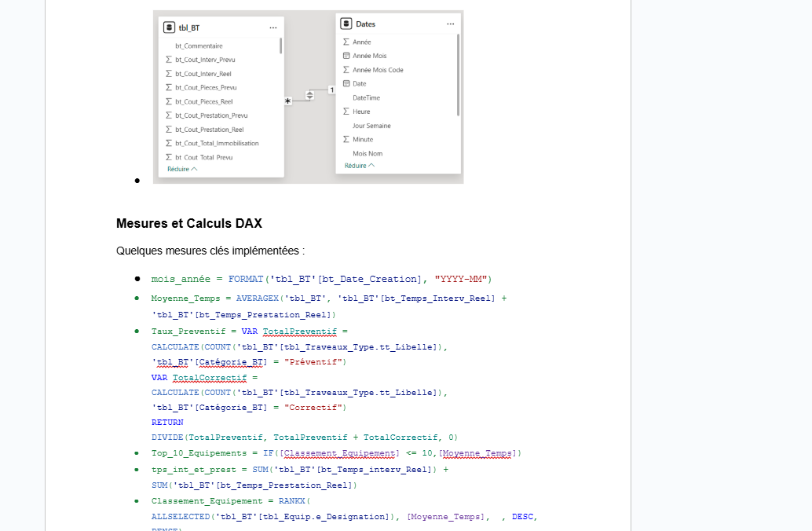Image resolution: width=812 pixels, height=531 pixels.
Task: Select the bt_Commentaire field in tbl_BT
Action: (199, 46)
